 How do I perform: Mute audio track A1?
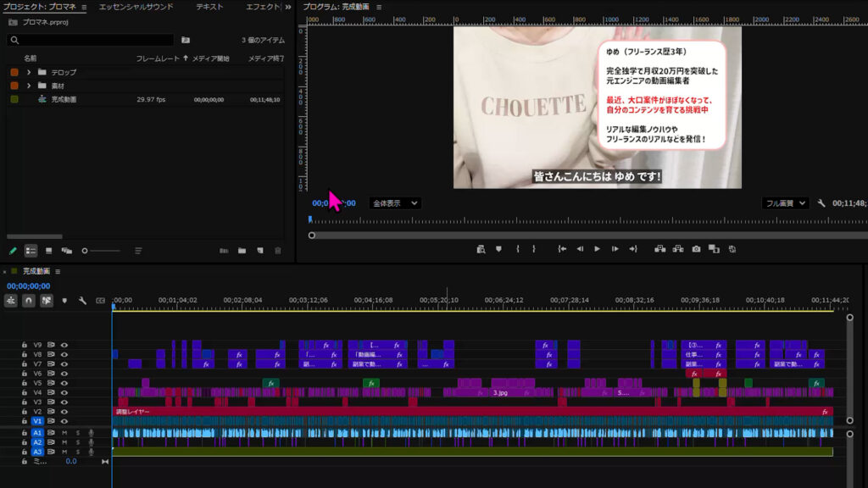[64, 433]
